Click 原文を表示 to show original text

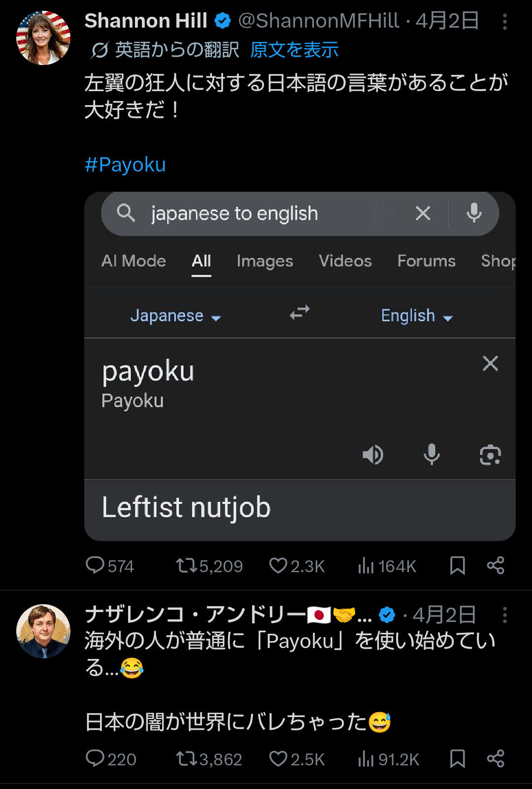tap(294, 50)
